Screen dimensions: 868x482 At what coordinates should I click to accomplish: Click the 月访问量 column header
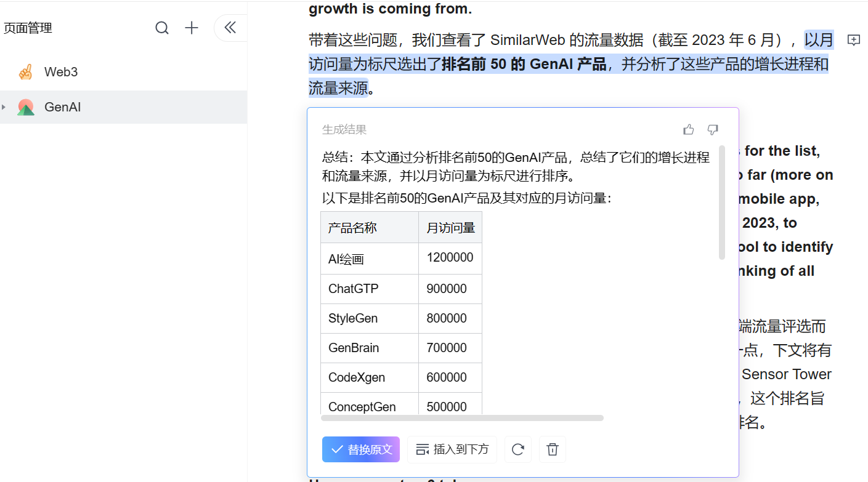point(450,228)
